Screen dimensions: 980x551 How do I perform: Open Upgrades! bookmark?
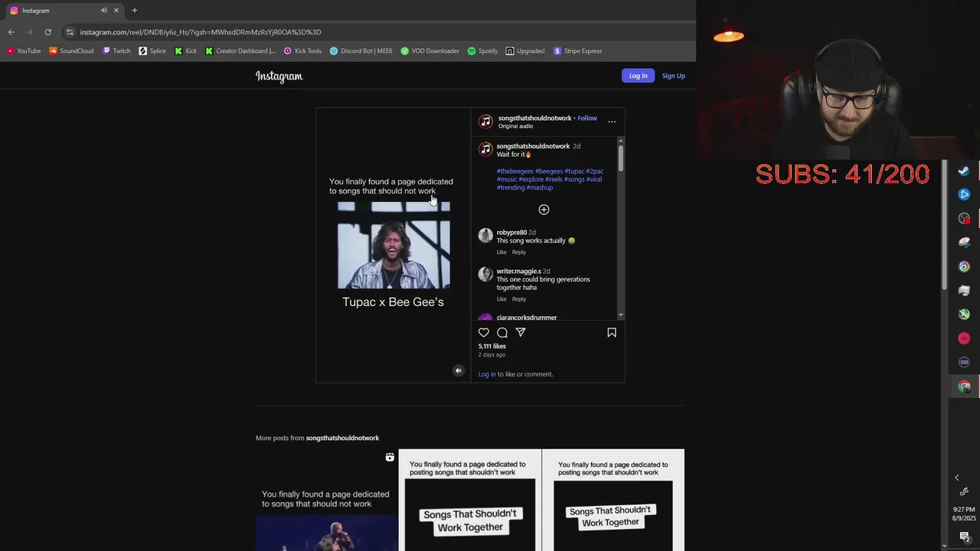[x=525, y=51]
